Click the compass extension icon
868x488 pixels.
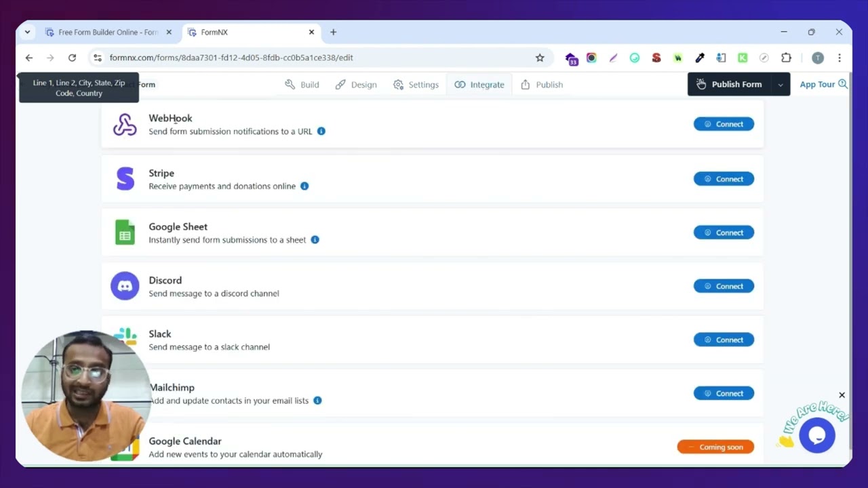[x=764, y=58]
